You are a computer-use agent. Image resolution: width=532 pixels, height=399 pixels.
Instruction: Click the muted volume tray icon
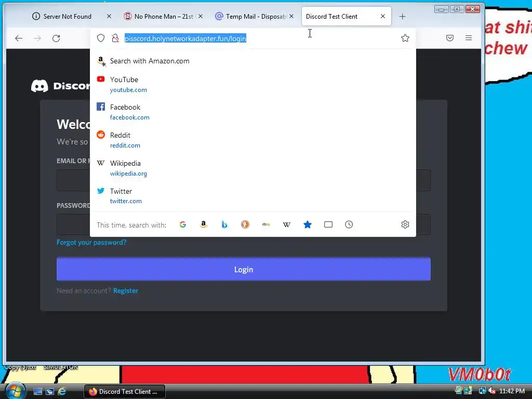492,391
